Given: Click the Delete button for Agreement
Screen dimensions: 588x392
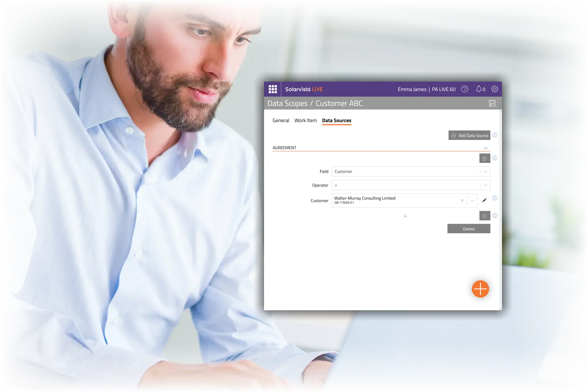Looking at the screenshot, I should 469,228.
